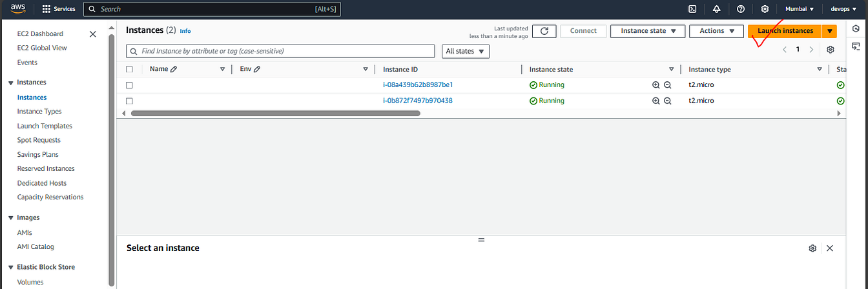Open AMIs in sidebar
868x289 pixels.
pos(25,232)
